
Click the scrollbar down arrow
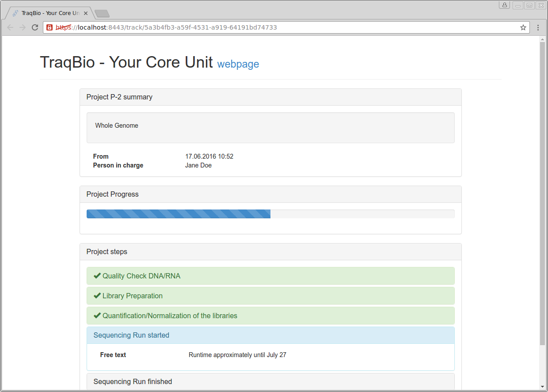(543, 387)
